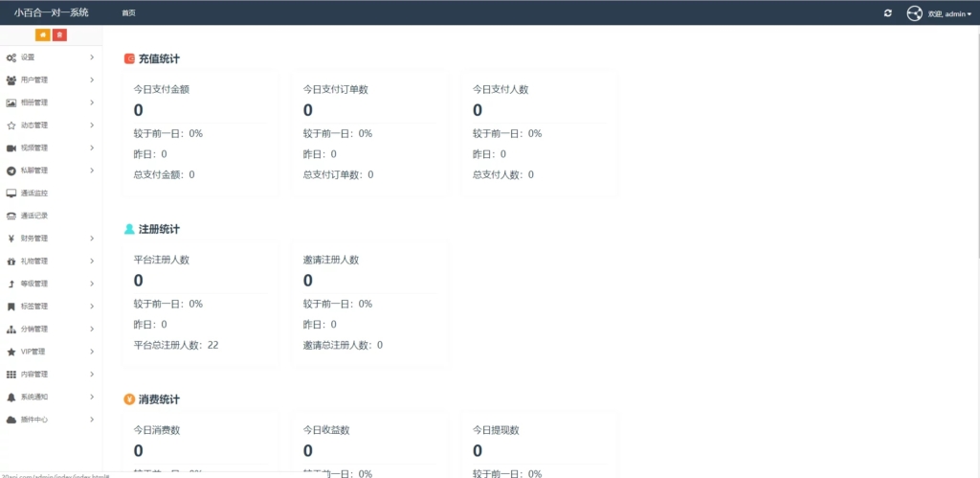Viewport: 980px width, 478px height.
Task: Click the gears icon beside 设置
Action: coord(11,57)
